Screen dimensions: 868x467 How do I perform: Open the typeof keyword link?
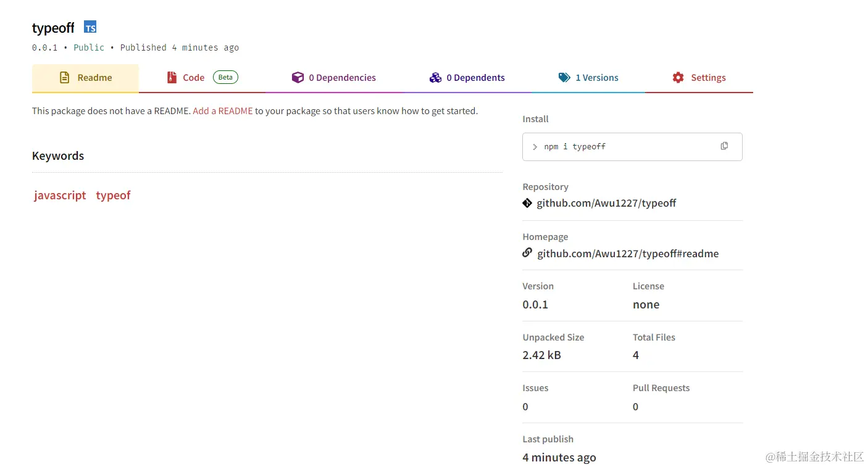(x=113, y=196)
